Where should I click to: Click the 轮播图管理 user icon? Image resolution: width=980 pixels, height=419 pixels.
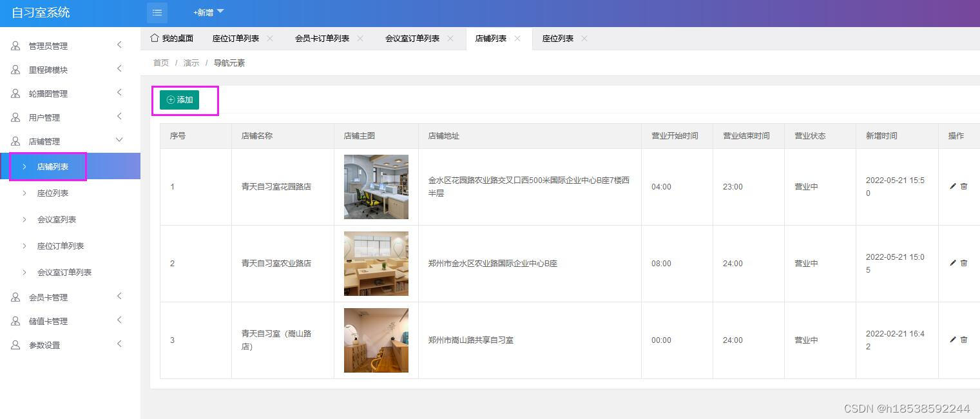[15, 93]
